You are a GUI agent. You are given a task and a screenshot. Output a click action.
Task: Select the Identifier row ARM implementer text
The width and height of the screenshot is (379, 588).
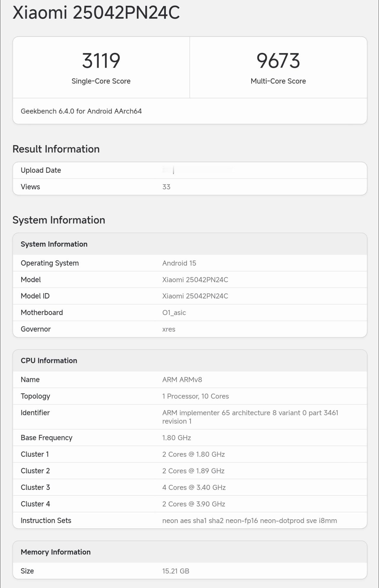[x=250, y=417]
